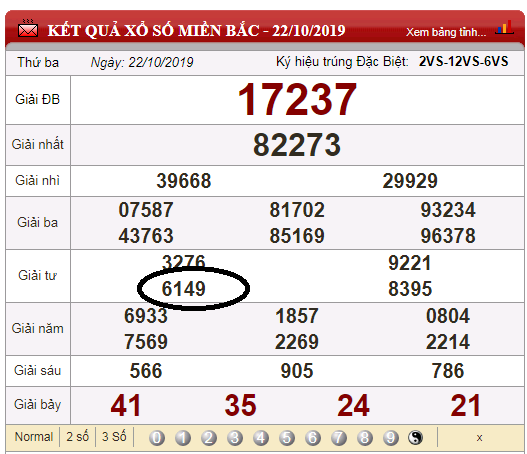Select digit ball 9 filter
Image resolution: width=527 pixels, height=454 pixels.
(391, 438)
